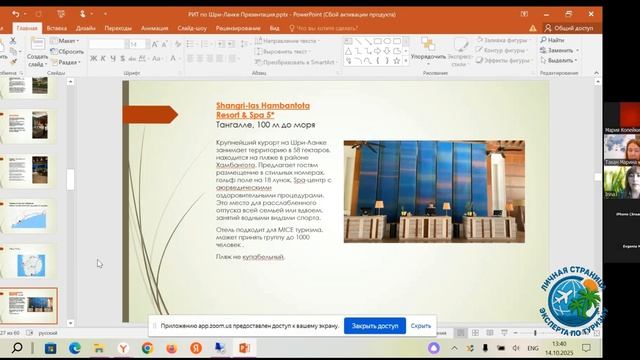Start slideshow from status bar icon

coord(504,333)
